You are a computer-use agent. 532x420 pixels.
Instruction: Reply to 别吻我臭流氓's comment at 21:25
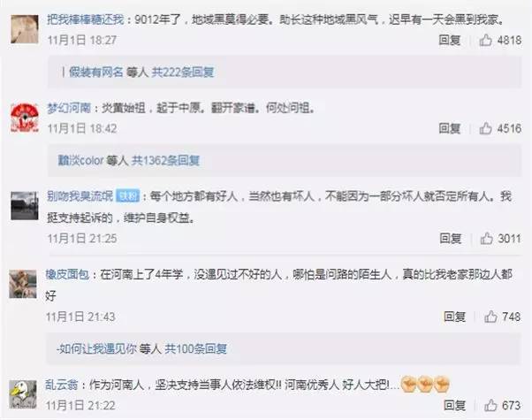(450, 239)
